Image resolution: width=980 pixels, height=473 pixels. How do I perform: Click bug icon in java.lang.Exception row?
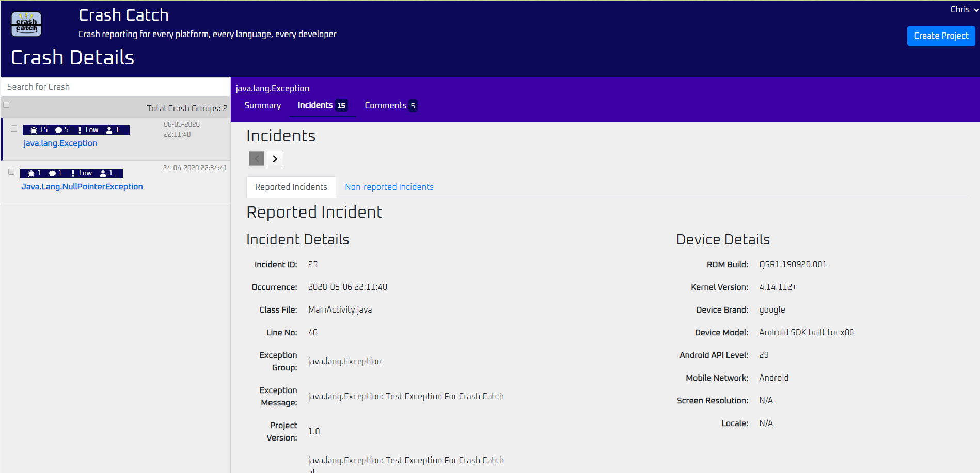tap(34, 130)
